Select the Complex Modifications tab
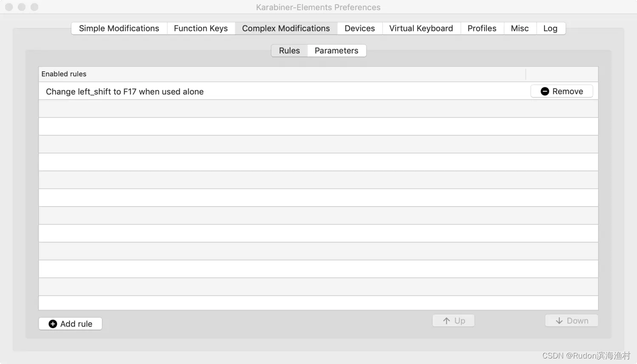 coord(286,28)
